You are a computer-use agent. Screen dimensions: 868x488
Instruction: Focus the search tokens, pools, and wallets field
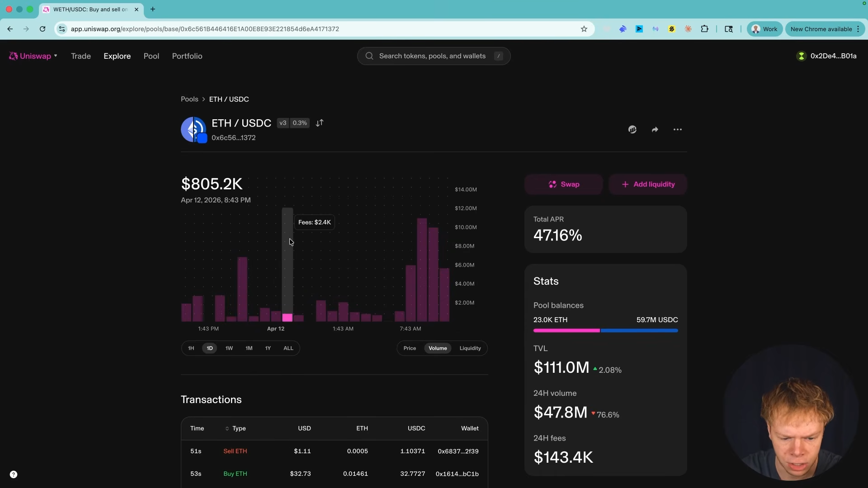(434, 56)
